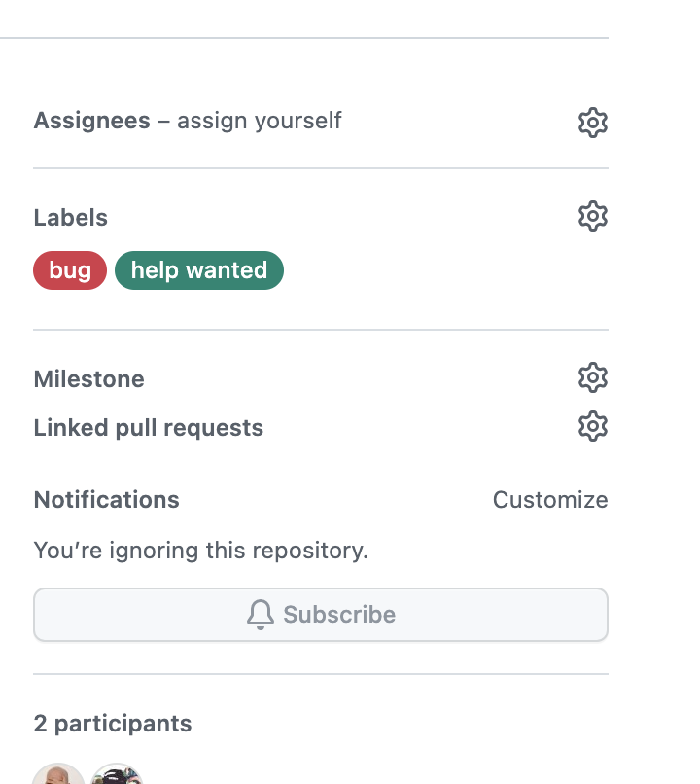Image resolution: width=700 pixels, height=784 pixels.
Task: Click the bell icon on Subscribe button
Action: pos(260,614)
